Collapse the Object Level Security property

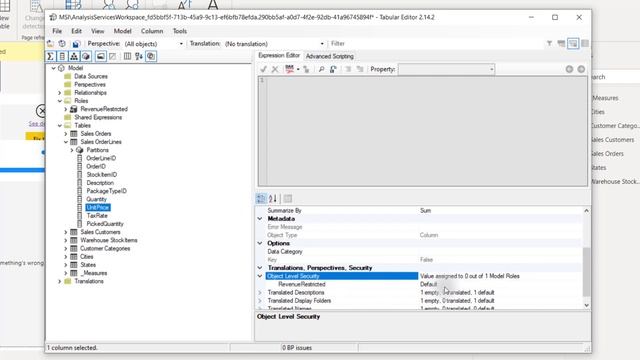[260, 276]
